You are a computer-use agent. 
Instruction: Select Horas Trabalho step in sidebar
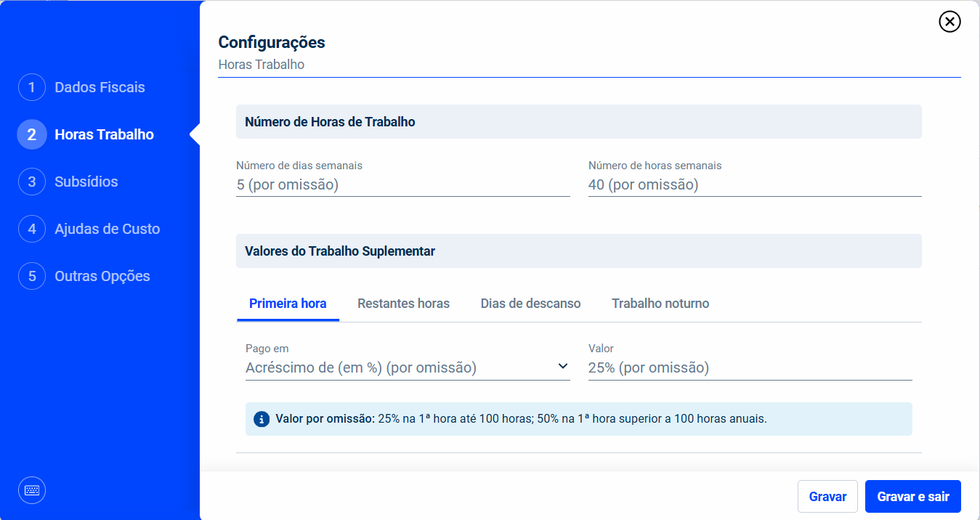[x=104, y=134]
